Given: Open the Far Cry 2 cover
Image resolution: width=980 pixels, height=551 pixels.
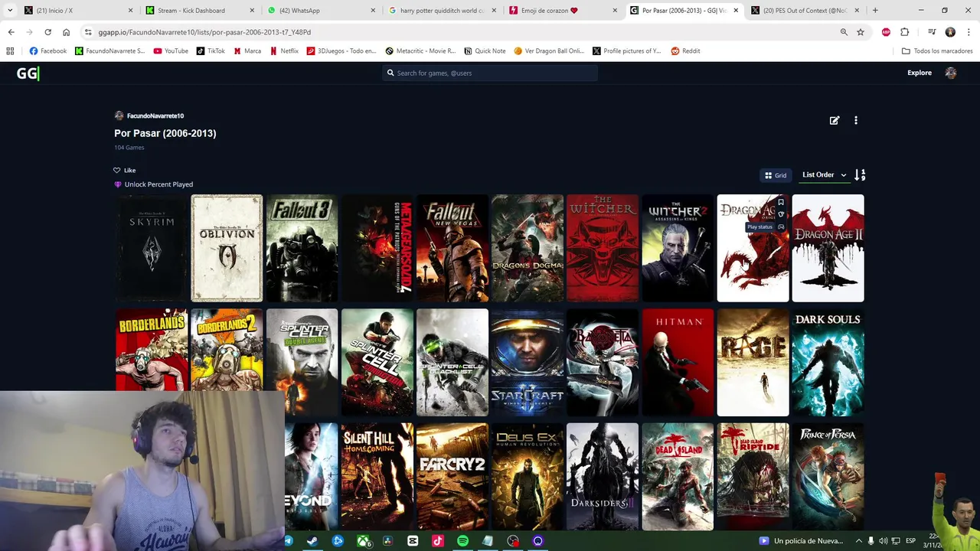Looking at the screenshot, I should pos(452,476).
